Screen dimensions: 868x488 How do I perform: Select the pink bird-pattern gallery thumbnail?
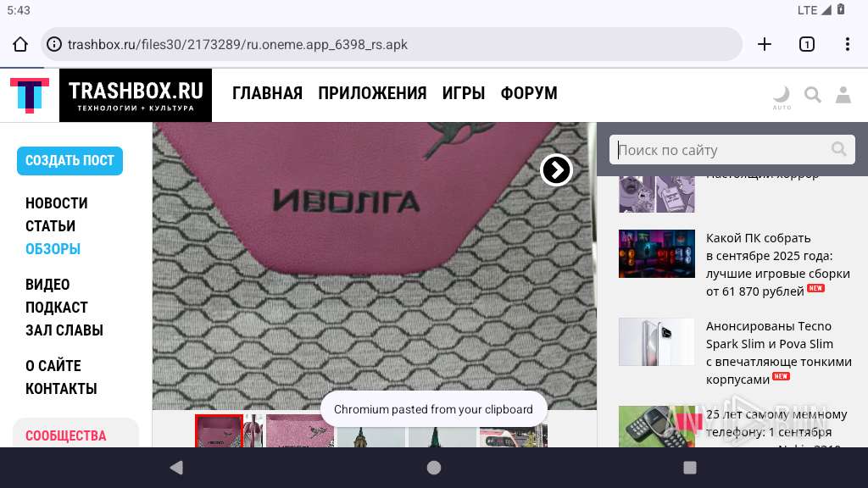click(299, 430)
